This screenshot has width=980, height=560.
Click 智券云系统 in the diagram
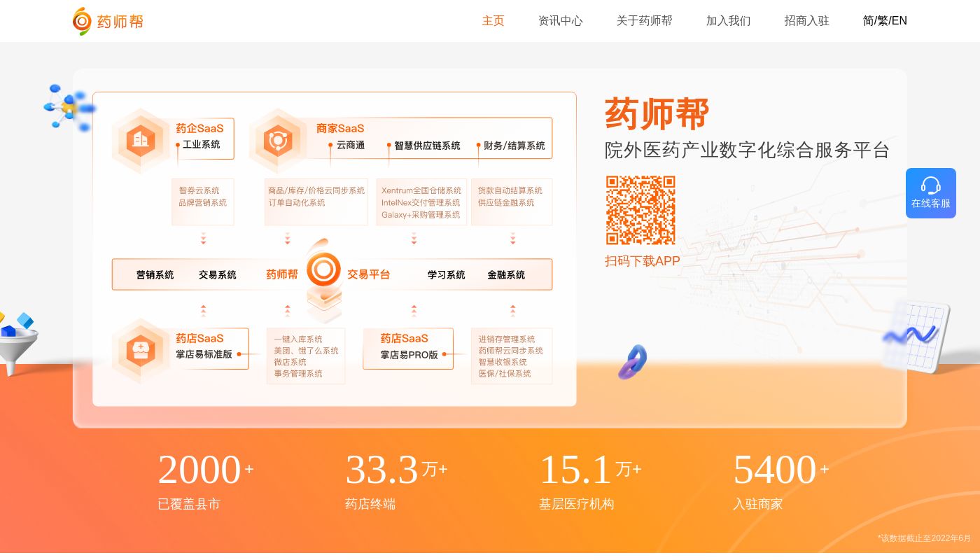coord(199,190)
